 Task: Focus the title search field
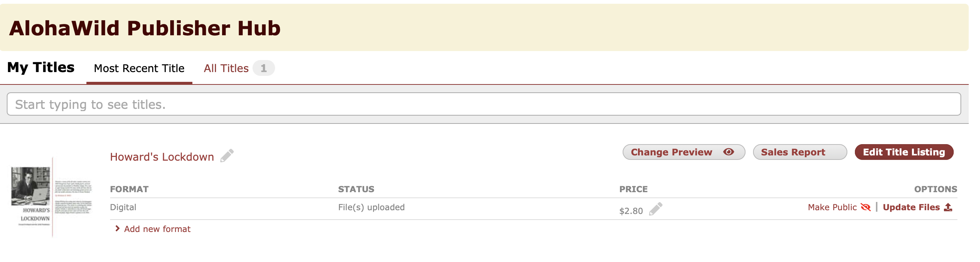pyautogui.click(x=483, y=104)
